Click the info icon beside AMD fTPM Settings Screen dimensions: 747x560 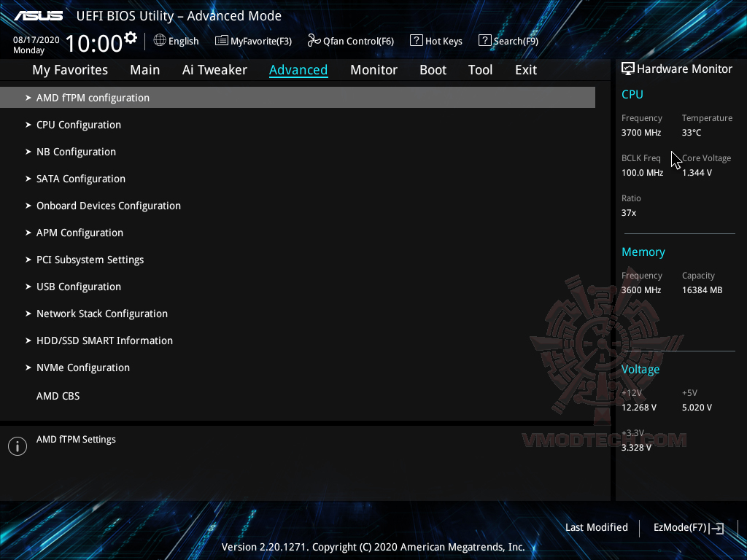[17, 446]
